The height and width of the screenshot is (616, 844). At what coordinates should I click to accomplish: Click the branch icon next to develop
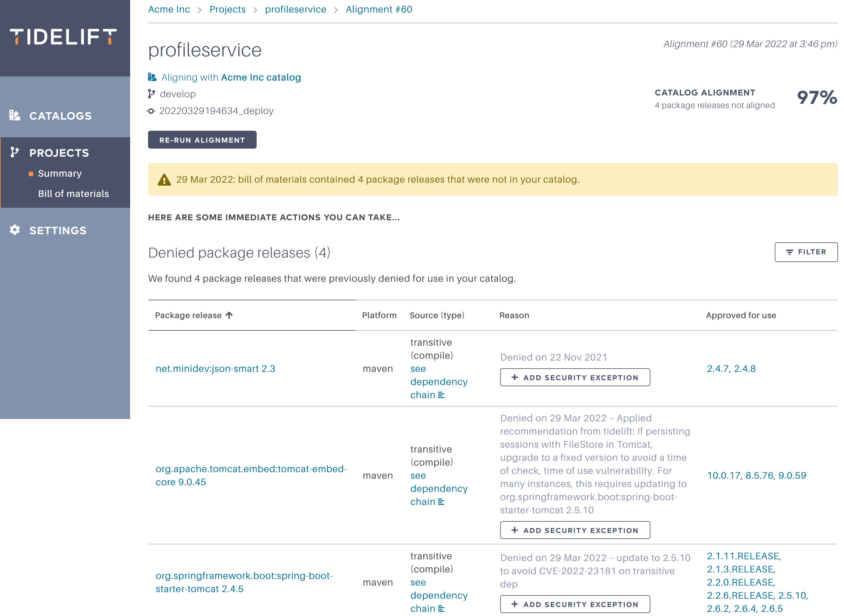151,94
